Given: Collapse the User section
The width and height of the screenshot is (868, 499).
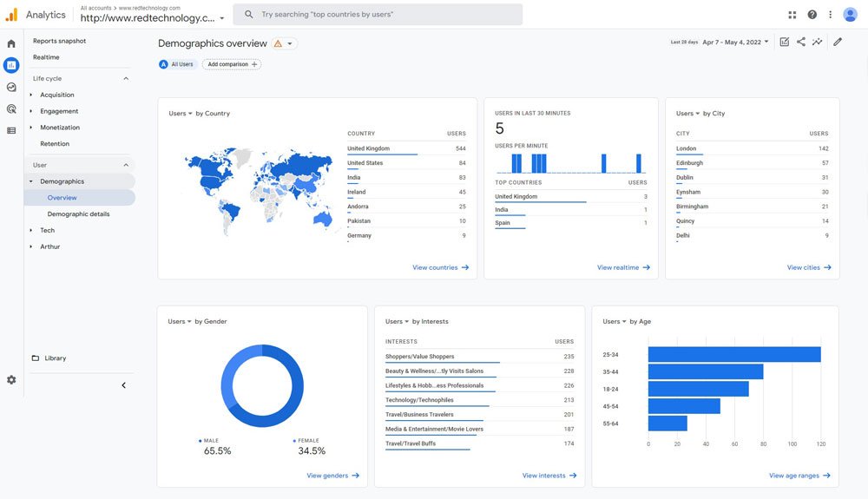Looking at the screenshot, I should 126,165.
